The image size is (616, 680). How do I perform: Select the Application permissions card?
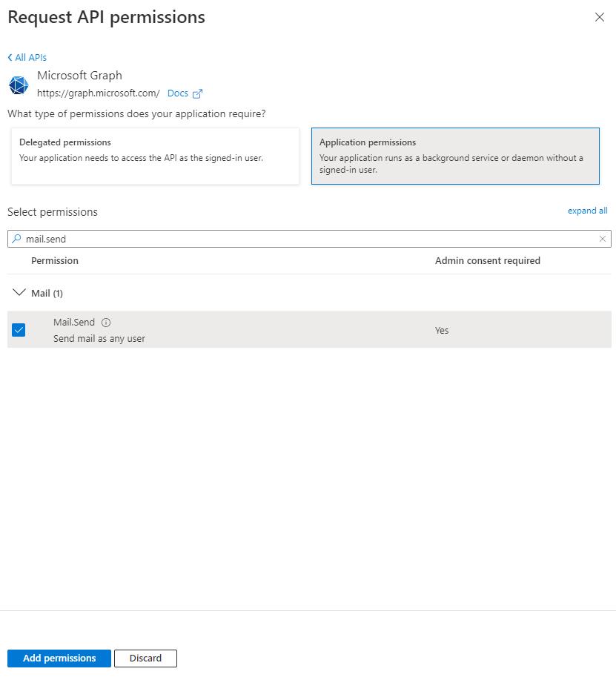pos(455,156)
